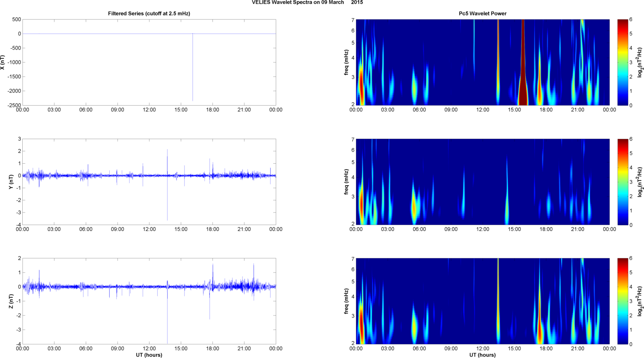Click the middle wavelet spectrum colorbar
This screenshot has height=358, width=644.
click(623, 182)
